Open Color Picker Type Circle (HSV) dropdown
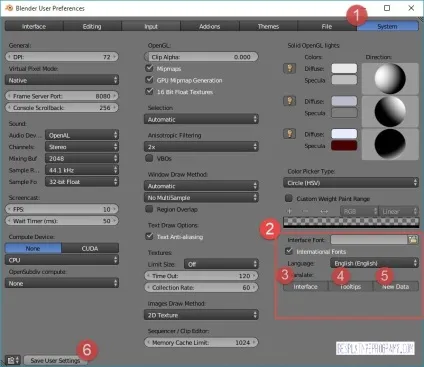Viewport: 424px width, 367px height. point(351,183)
